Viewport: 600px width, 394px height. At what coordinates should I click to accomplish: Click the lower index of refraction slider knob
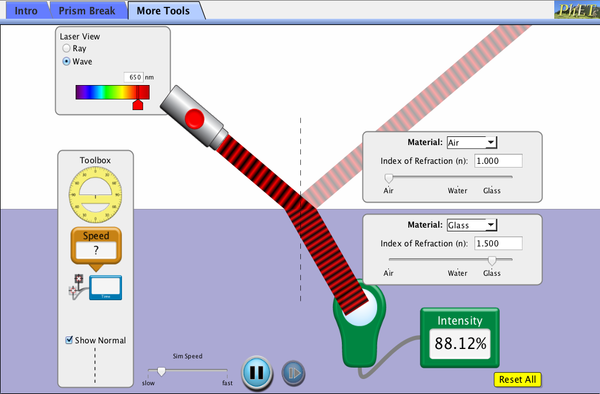[x=492, y=260]
